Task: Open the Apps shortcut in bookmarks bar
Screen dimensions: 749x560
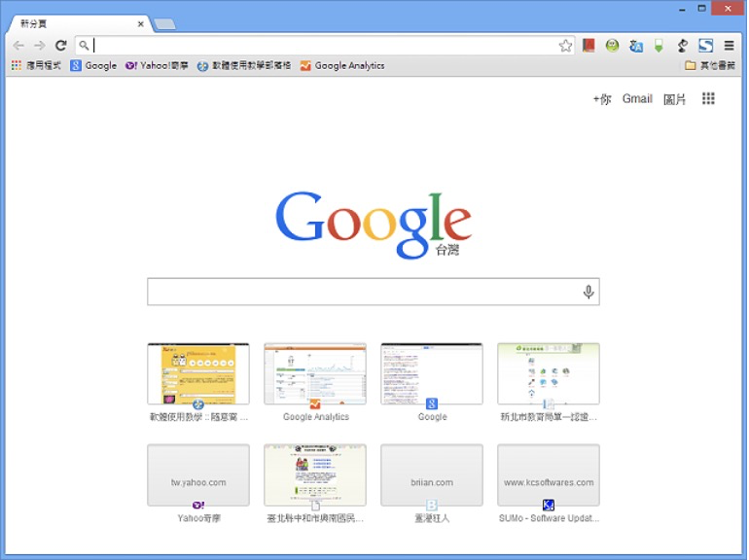Action: [x=36, y=65]
